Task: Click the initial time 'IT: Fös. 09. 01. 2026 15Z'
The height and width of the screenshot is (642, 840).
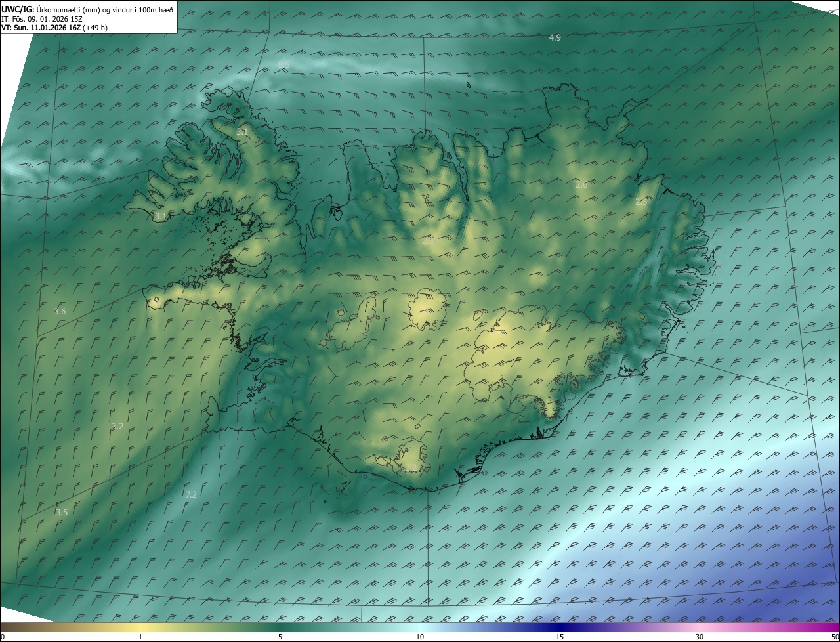Action: click(x=42, y=19)
